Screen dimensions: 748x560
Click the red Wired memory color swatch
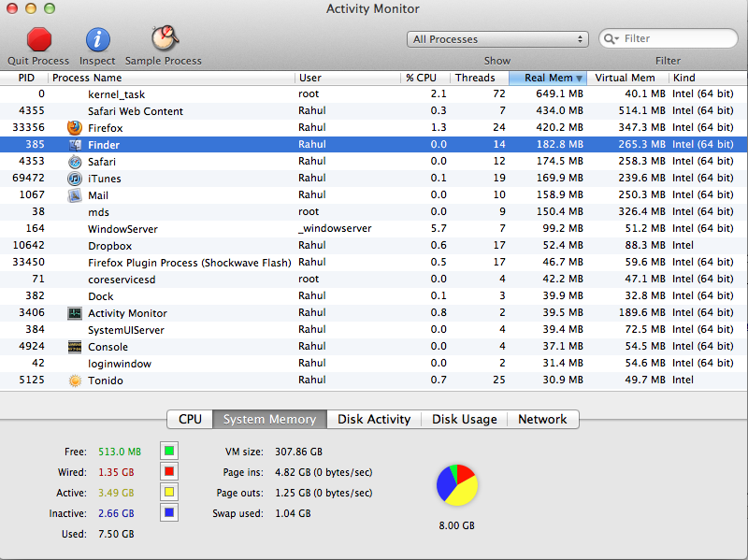169,471
